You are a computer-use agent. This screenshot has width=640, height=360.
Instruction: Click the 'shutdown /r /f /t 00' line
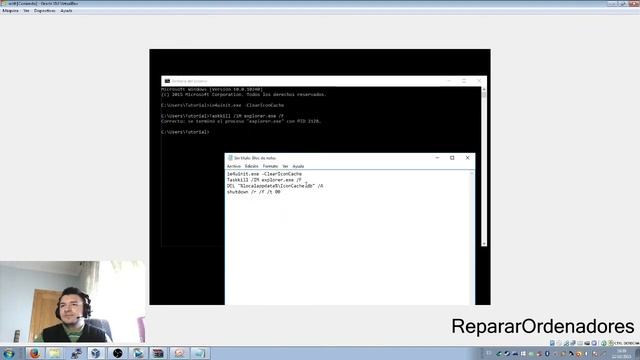pos(253,192)
